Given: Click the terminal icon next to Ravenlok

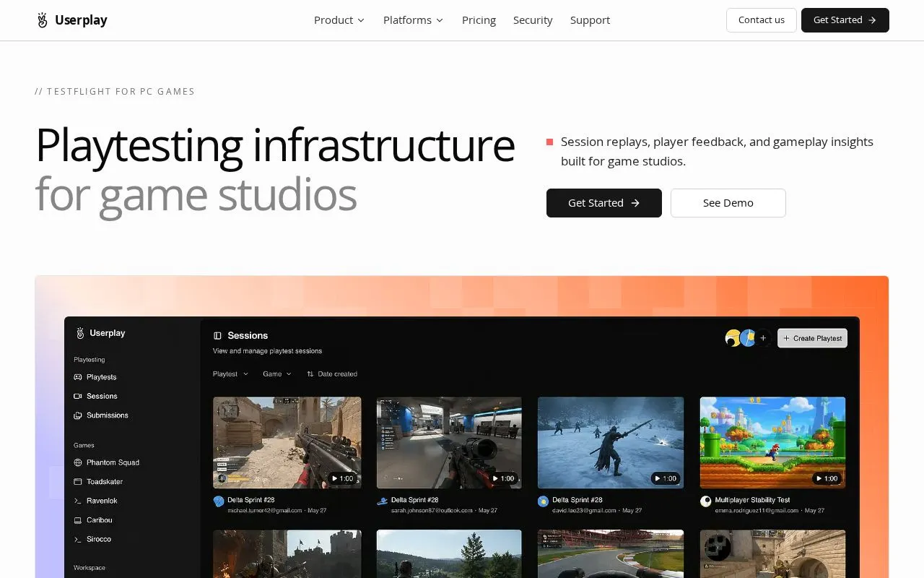Looking at the screenshot, I should [78, 501].
